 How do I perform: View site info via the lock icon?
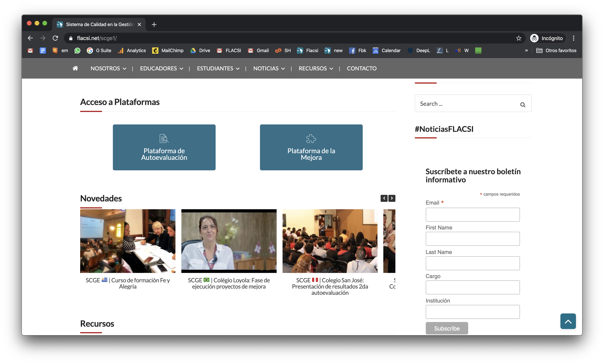pos(71,38)
